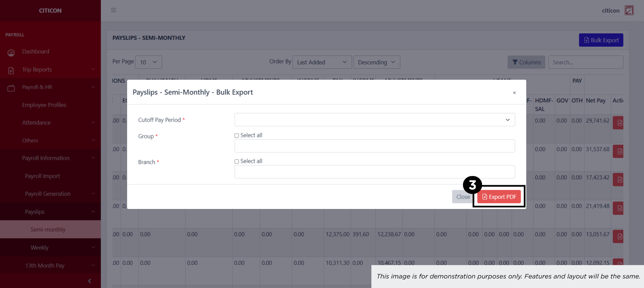Viewport: 644px width, 288px height.
Task: Open the Per Page dropdown
Action: (x=148, y=62)
